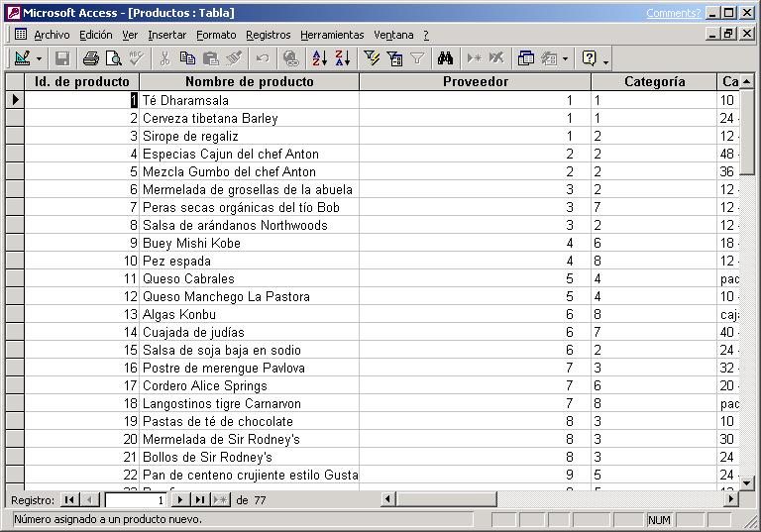Click the horizontal scrollbar left arrow
Viewport: 761px width, 532px height.
click(387, 498)
